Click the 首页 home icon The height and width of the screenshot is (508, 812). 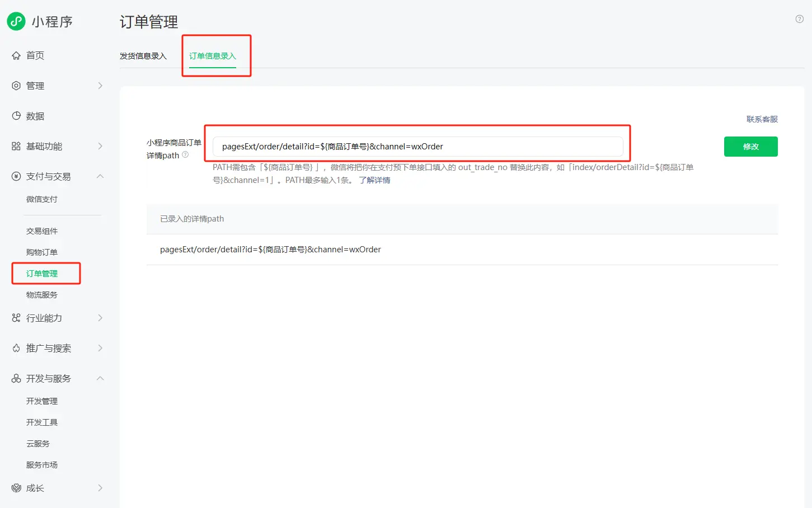pyautogui.click(x=16, y=55)
